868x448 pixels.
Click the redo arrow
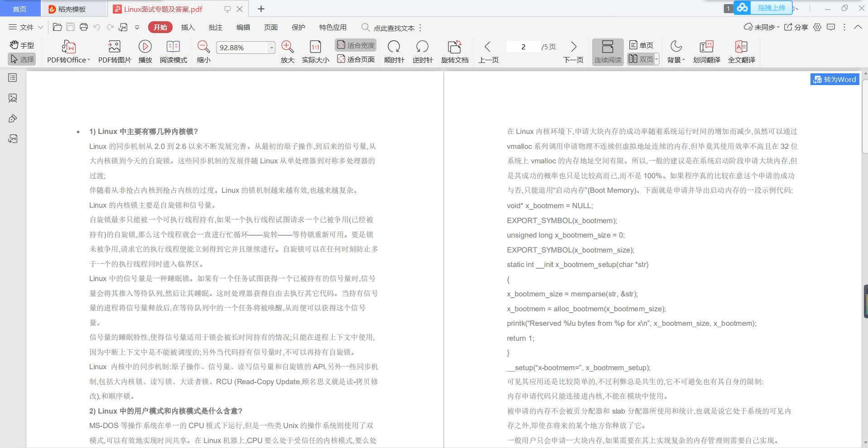point(110,27)
